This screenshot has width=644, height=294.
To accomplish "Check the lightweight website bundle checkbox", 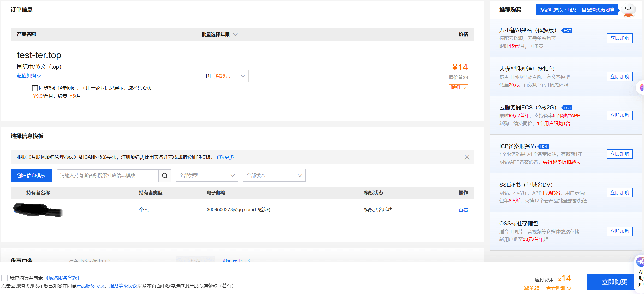I will 25,88.
